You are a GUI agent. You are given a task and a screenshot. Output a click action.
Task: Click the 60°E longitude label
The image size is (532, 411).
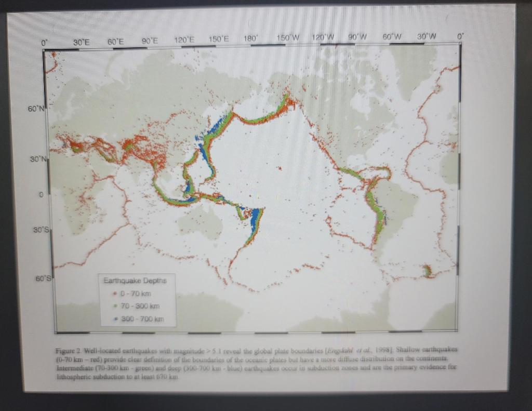click(115, 42)
